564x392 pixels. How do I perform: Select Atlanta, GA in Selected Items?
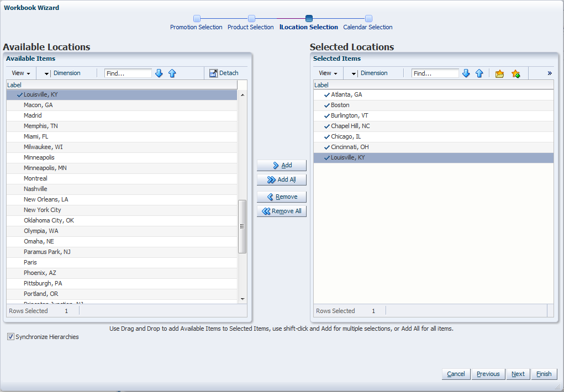434,94
